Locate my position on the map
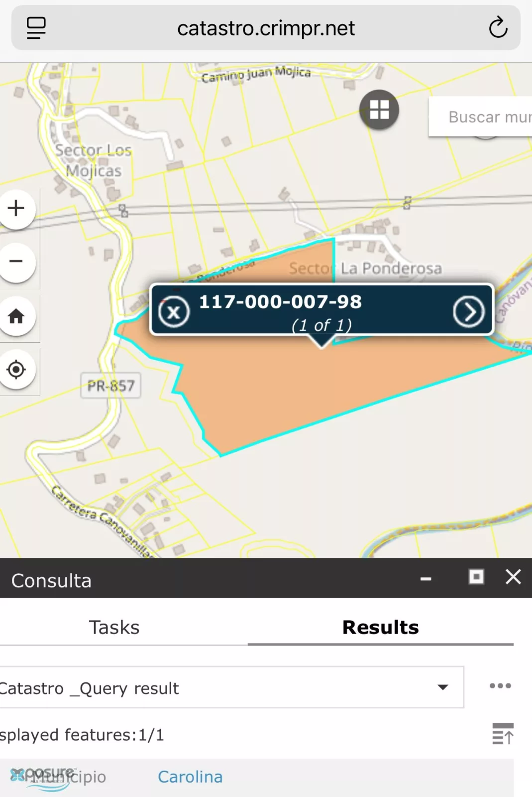 16,370
